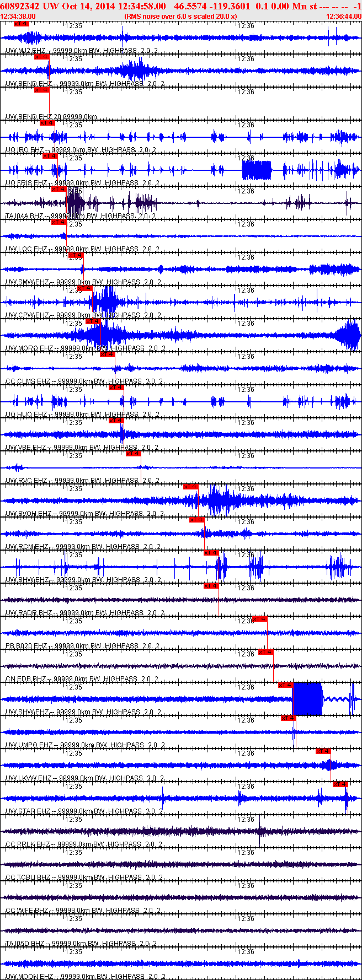Viewport: 362px width, 980px height.
Task: Select the red pick flag on UW MORO trace
Action: click(x=93, y=321)
